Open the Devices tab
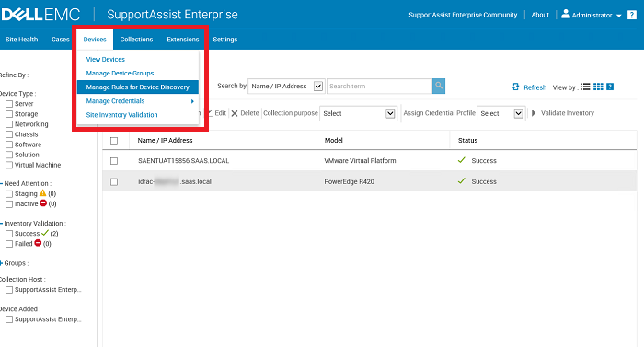Screen dimensions: 644x347 pyautogui.click(x=95, y=40)
